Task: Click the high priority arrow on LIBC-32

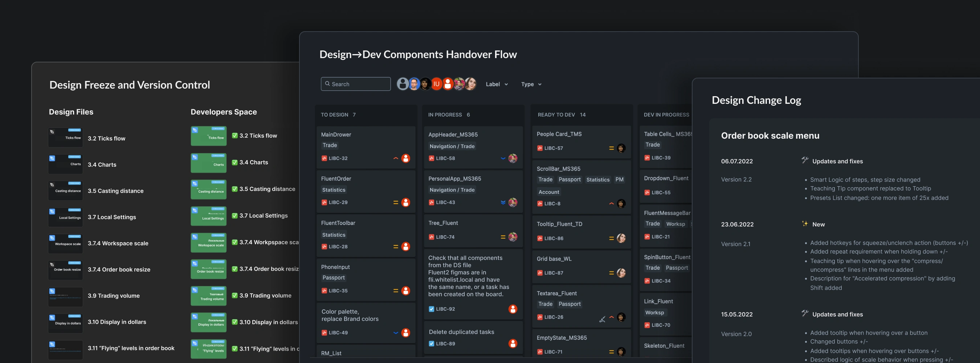Action: tap(396, 158)
